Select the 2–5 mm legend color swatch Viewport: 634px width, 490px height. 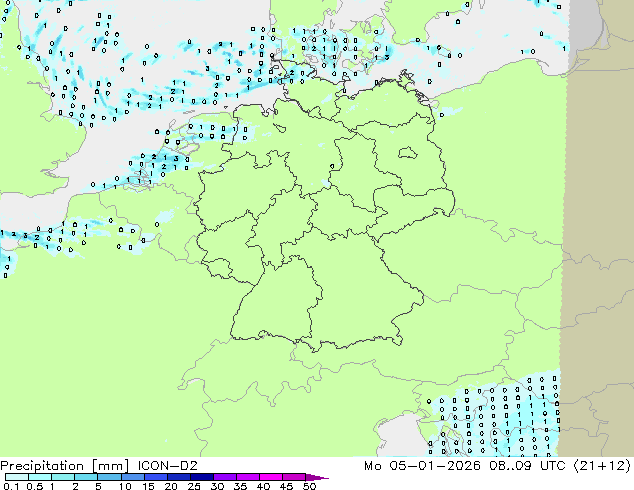click(86, 477)
